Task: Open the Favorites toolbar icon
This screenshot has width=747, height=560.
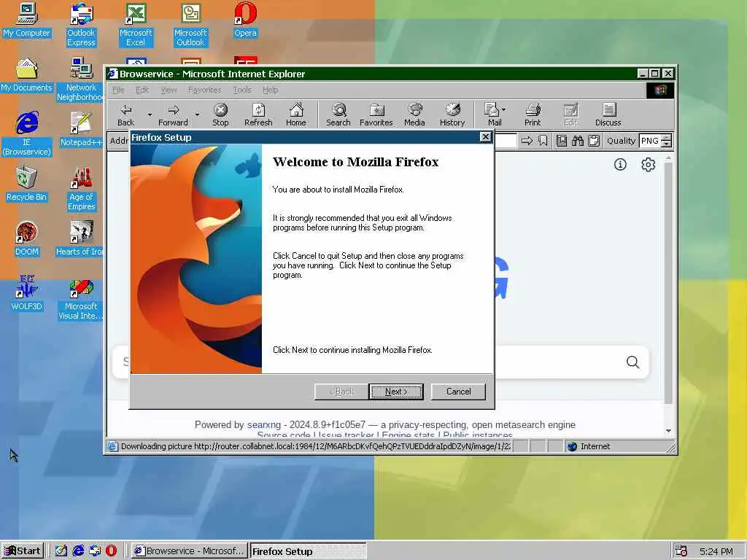Action: (376, 115)
